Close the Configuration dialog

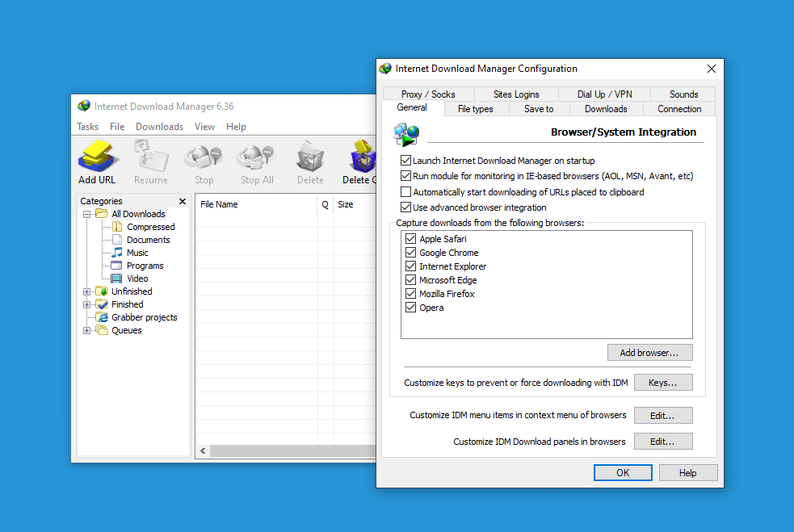(712, 69)
